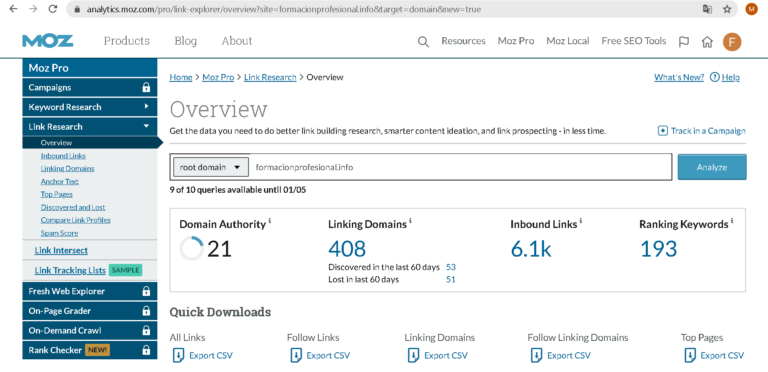768x372 pixels.
Task: Click the Help question mark icon
Action: [x=714, y=77]
